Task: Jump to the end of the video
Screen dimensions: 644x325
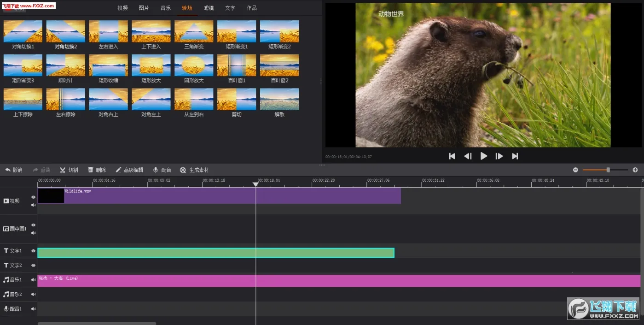Action: pyautogui.click(x=515, y=156)
